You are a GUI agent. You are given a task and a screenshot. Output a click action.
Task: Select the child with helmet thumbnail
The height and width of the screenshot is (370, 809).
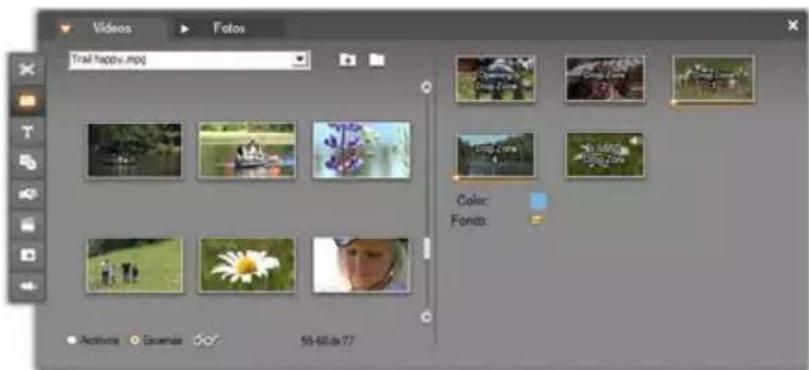[x=362, y=265]
